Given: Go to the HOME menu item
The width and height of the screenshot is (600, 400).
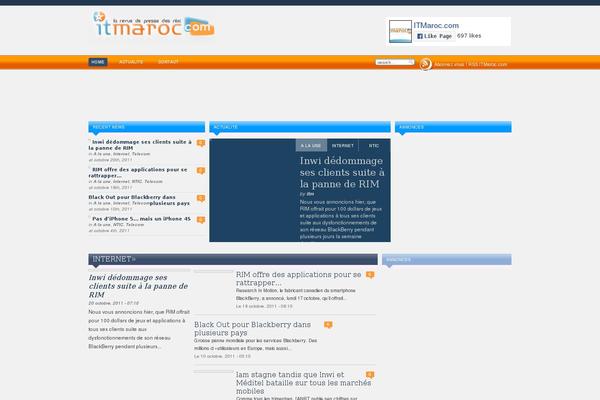Looking at the screenshot, I should click(98, 62).
